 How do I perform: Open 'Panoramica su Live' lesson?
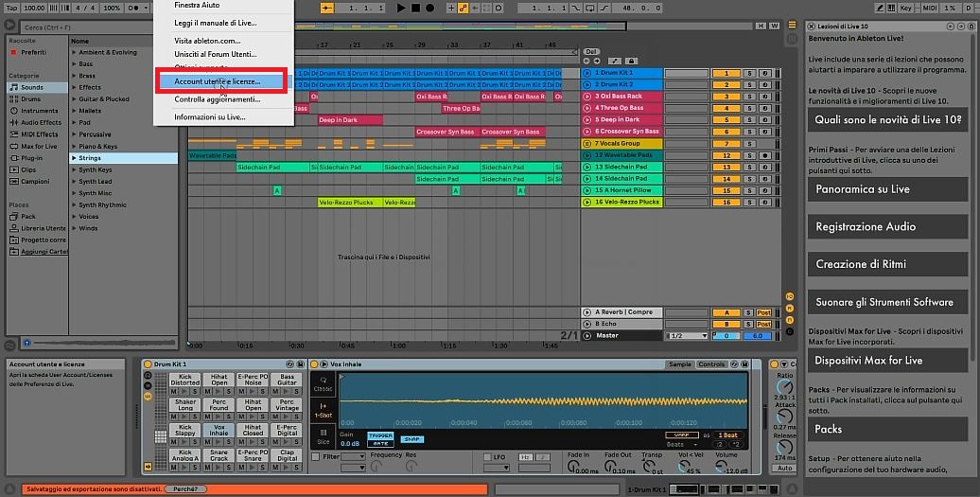click(887, 188)
